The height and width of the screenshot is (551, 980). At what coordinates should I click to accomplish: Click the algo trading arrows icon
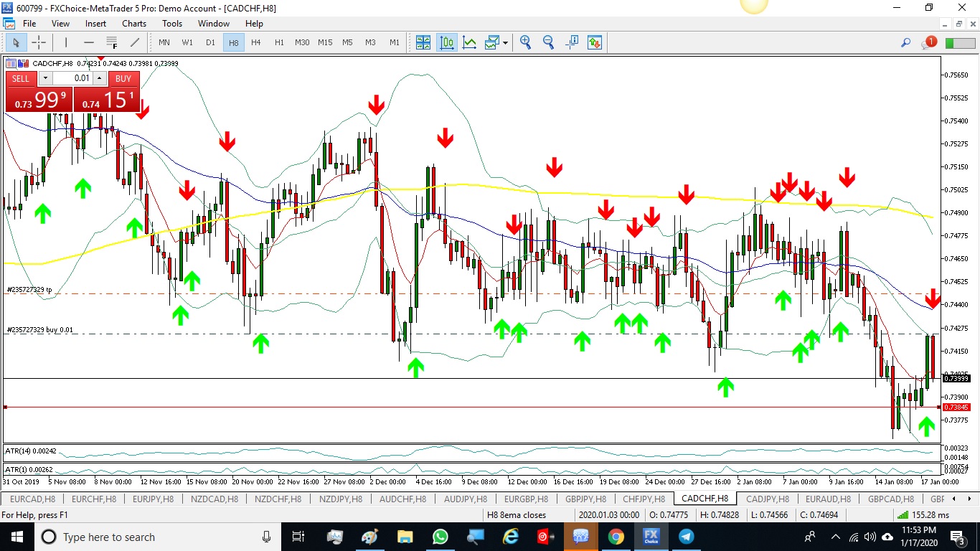click(595, 42)
